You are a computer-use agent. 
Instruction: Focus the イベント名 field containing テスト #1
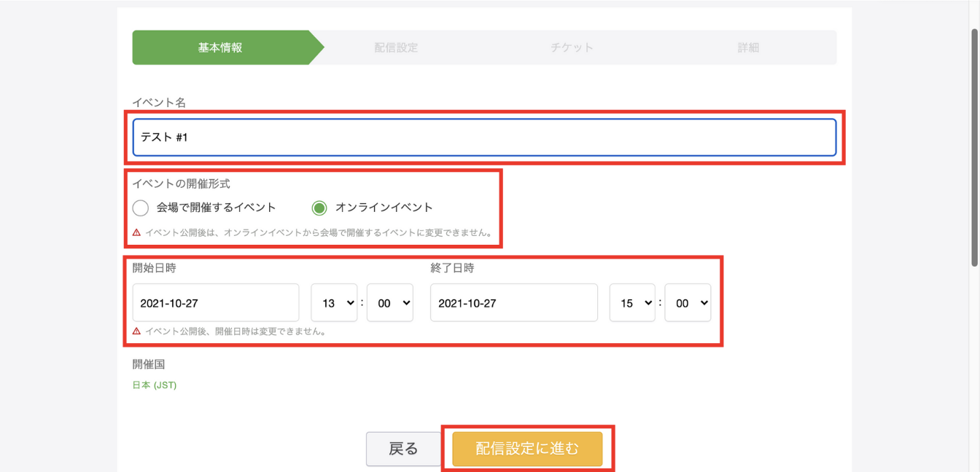(483, 136)
